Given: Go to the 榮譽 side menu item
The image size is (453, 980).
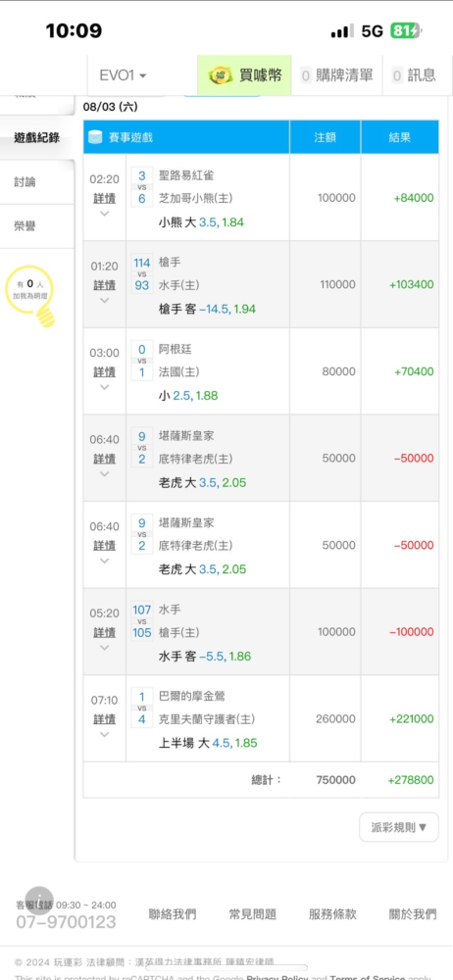Looking at the screenshot, I should [x=37, y=226].
